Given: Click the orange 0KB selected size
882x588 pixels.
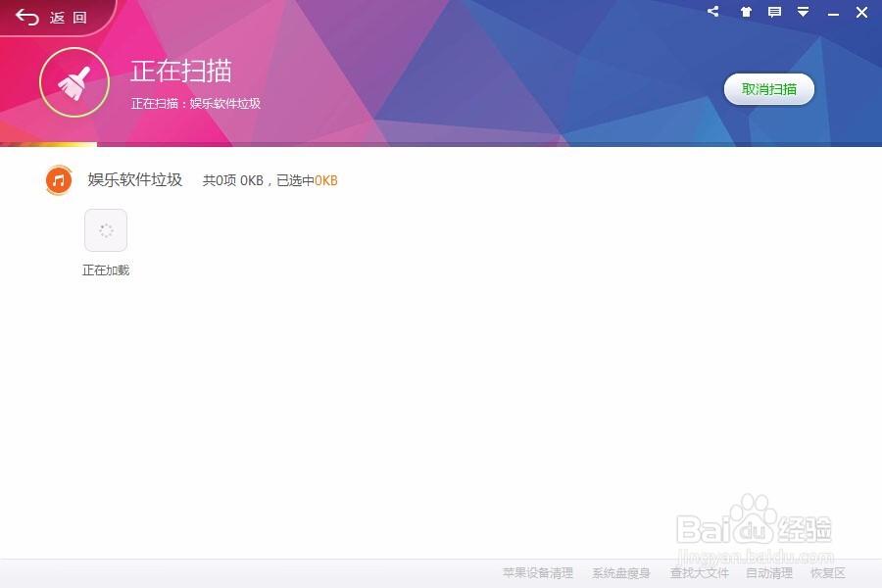Looking at the screenshot, I should 326,180.
